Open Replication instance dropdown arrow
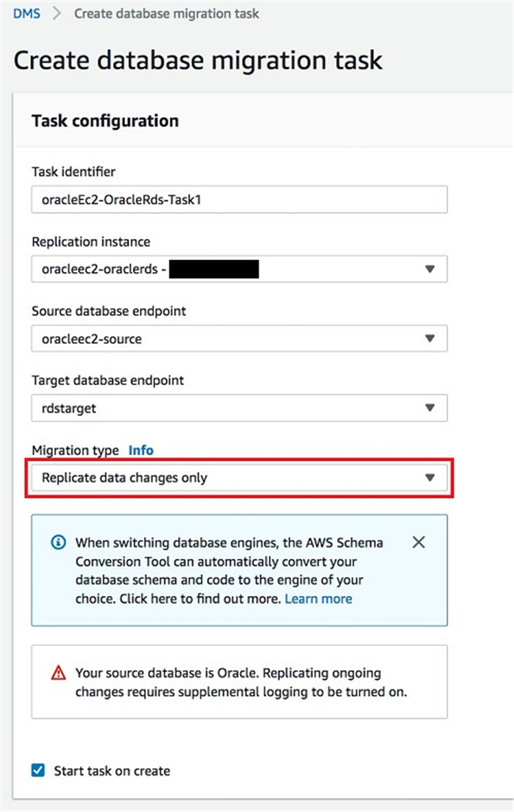This screenshot has height=812, width=514. 429,269
